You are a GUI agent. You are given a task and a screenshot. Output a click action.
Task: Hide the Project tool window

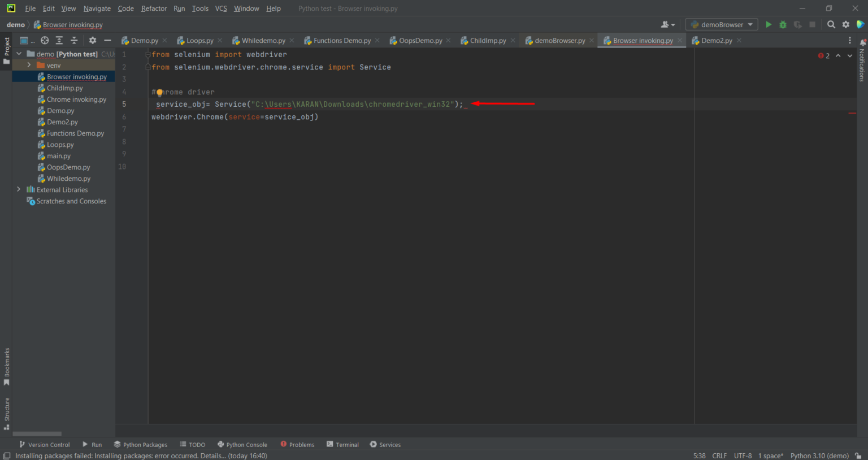[x=107, y=40]
